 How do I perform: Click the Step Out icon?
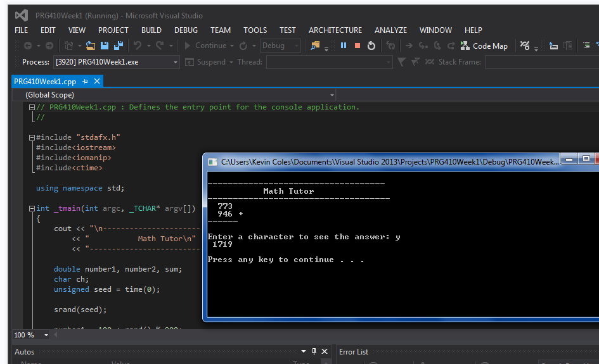click(x=451, y=46)
